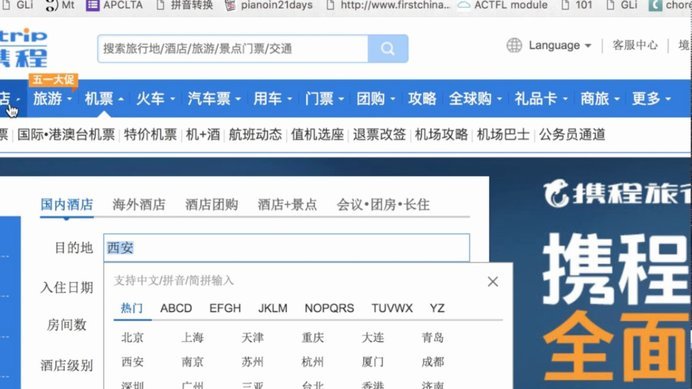The image size is (692, 389).
Task: Open 航班动态 submenu link
Action: (x=255, y=135)
